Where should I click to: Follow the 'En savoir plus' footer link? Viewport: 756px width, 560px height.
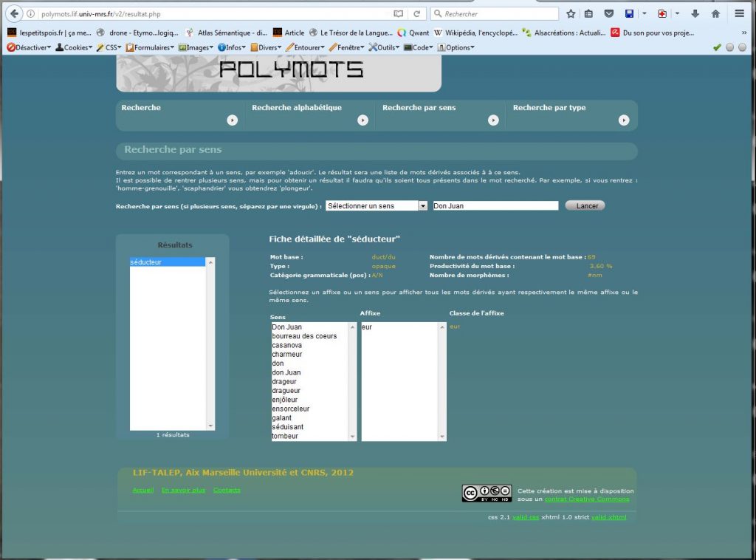click(x=183, y=490)
